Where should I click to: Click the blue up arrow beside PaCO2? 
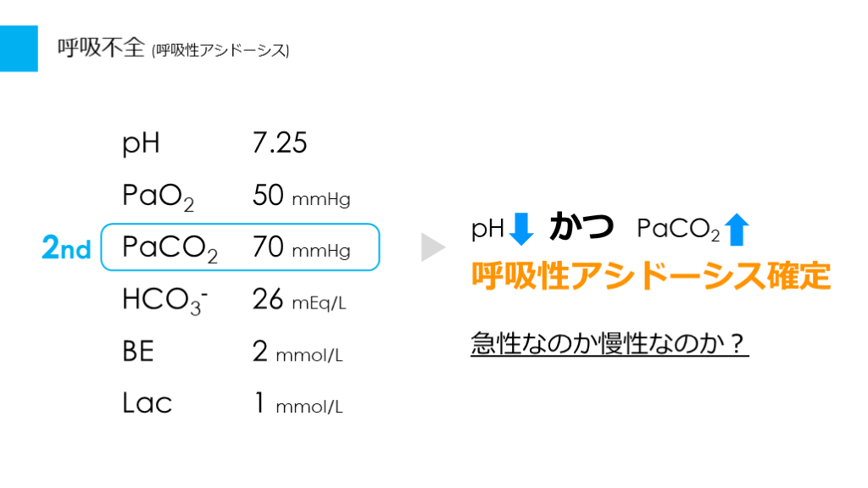tap(738, 229)
